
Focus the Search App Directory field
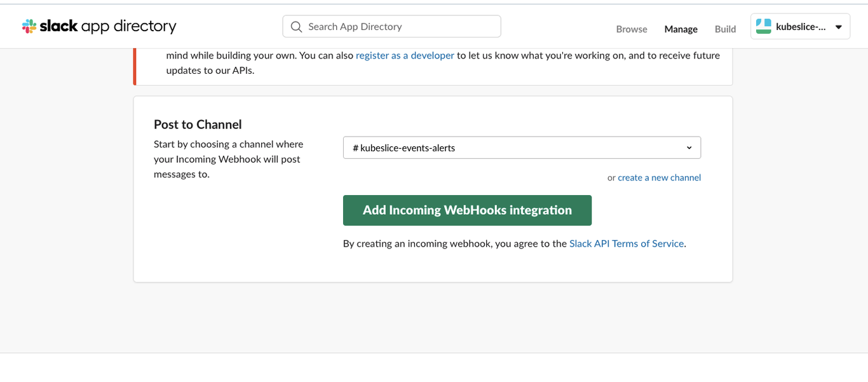391,27
